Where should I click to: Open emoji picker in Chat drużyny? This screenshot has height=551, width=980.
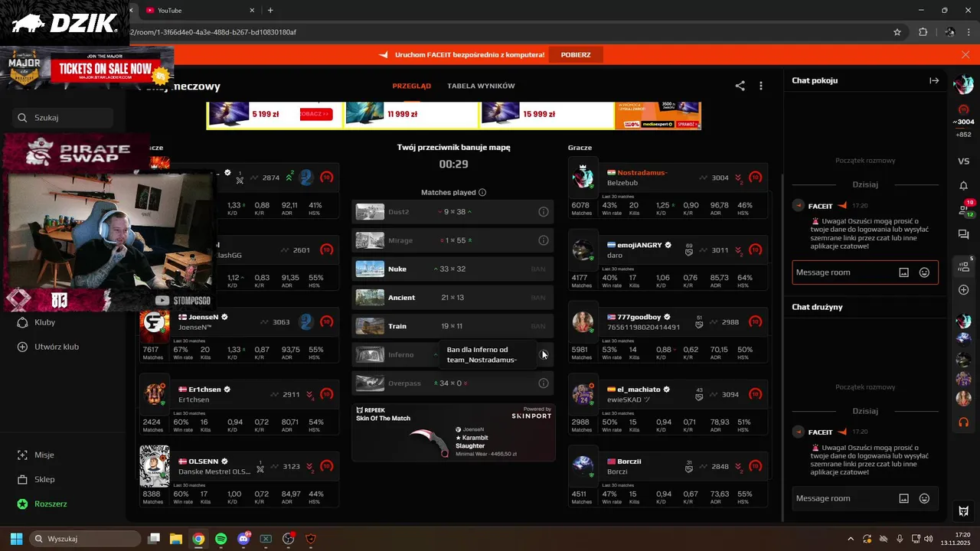(x=924, y=498)
